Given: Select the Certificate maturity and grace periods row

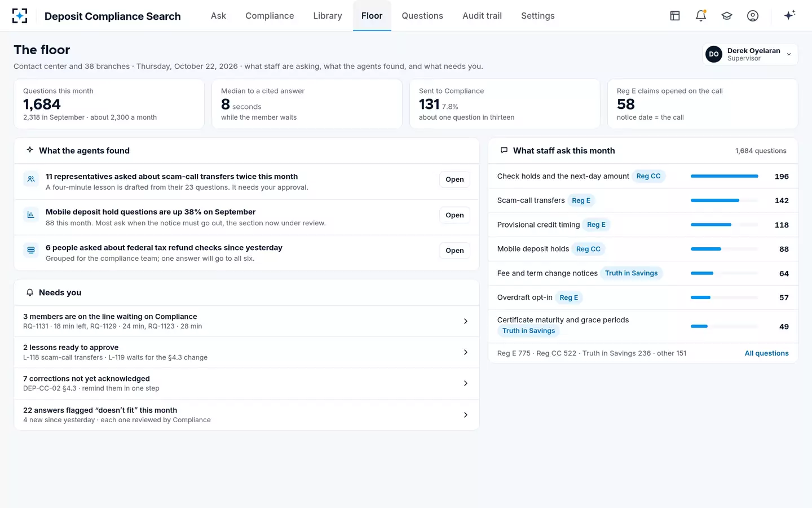Looking at the screenshot, I should pyautogui.click(x=643, y=326).
